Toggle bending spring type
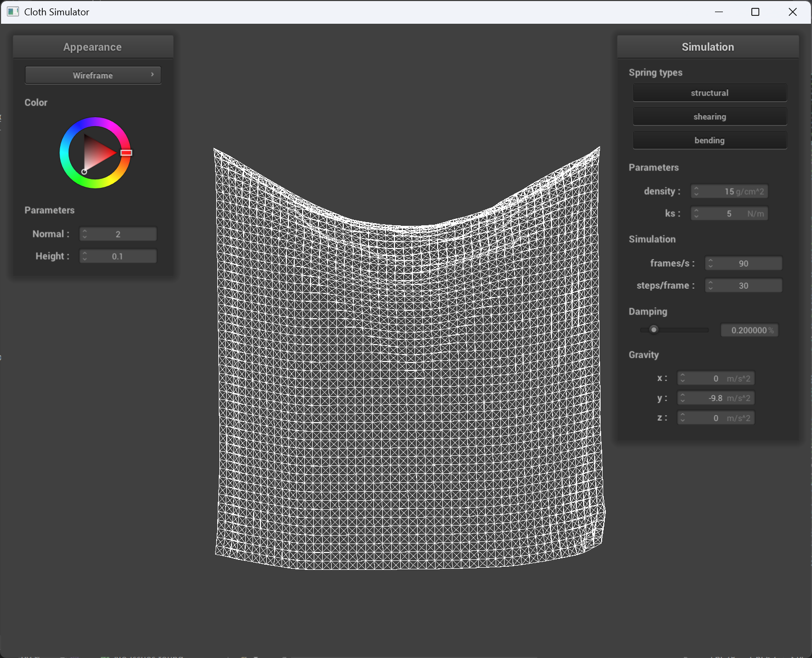812x658 pixels. pyautogui.click(x=710, y=140)
